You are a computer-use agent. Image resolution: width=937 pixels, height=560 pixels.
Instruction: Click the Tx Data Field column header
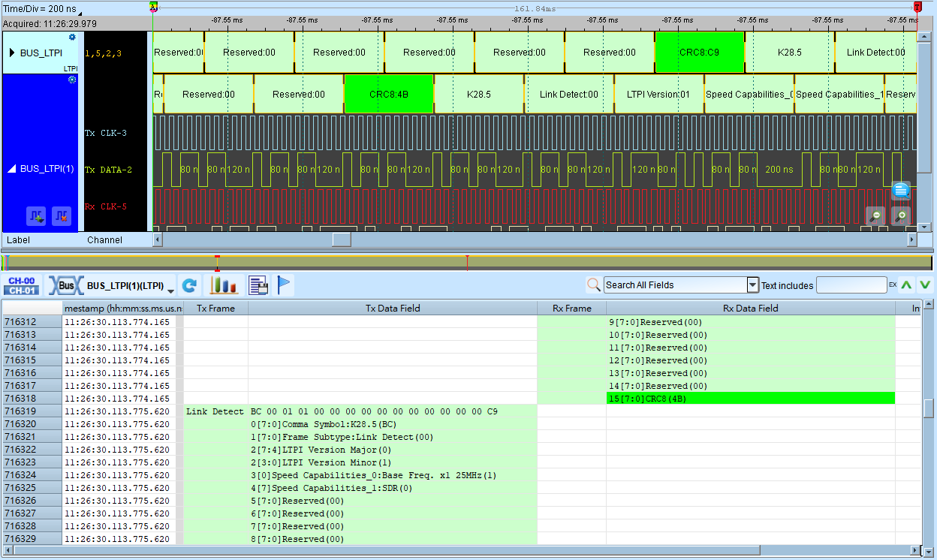(393, 308)
